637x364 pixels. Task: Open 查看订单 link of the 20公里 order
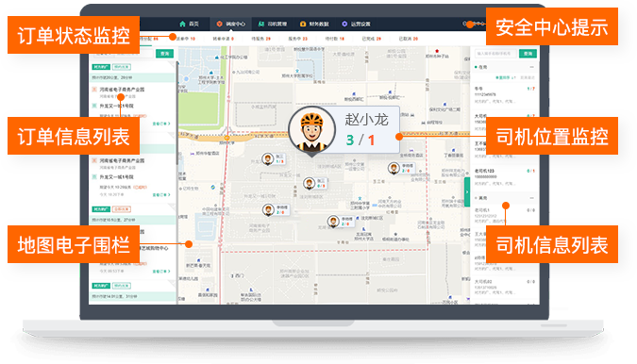coord(161,124)
